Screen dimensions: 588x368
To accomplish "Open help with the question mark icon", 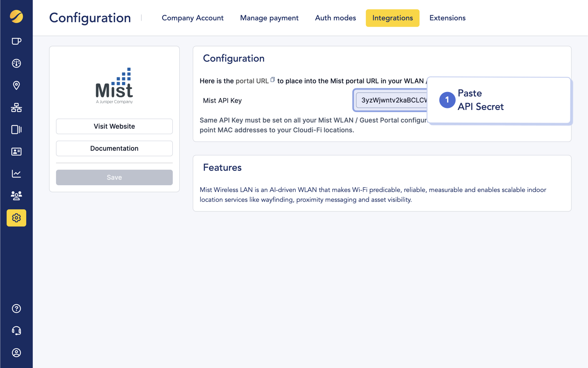I will 16,308.
